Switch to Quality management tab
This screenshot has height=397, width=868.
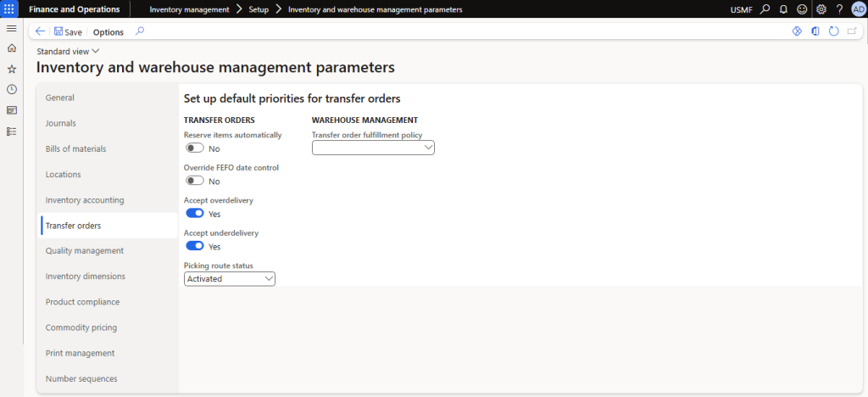click(x=85, y=250)
